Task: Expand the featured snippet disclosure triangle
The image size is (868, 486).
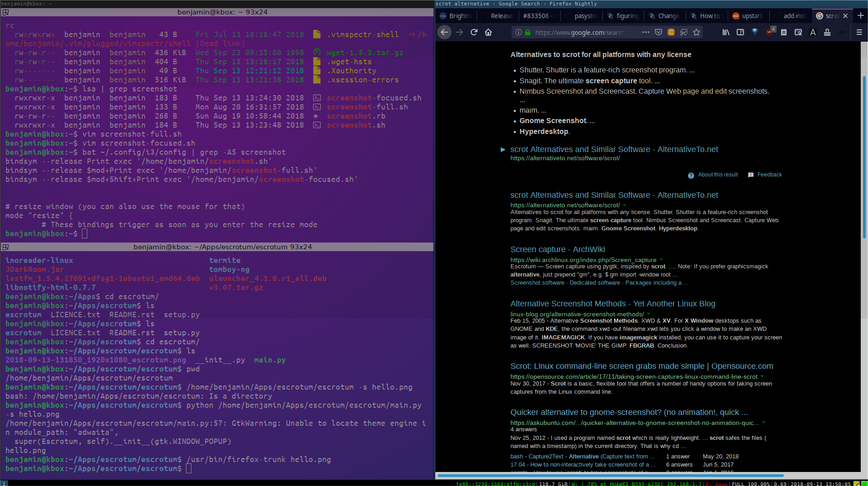Action: pos(503,150)
